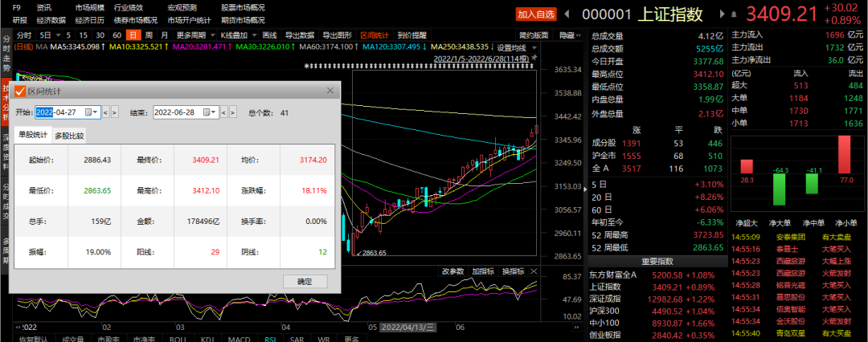Select the 日 daily period toggle
Viewport: 868px width, 342px height.
(133, 35)
